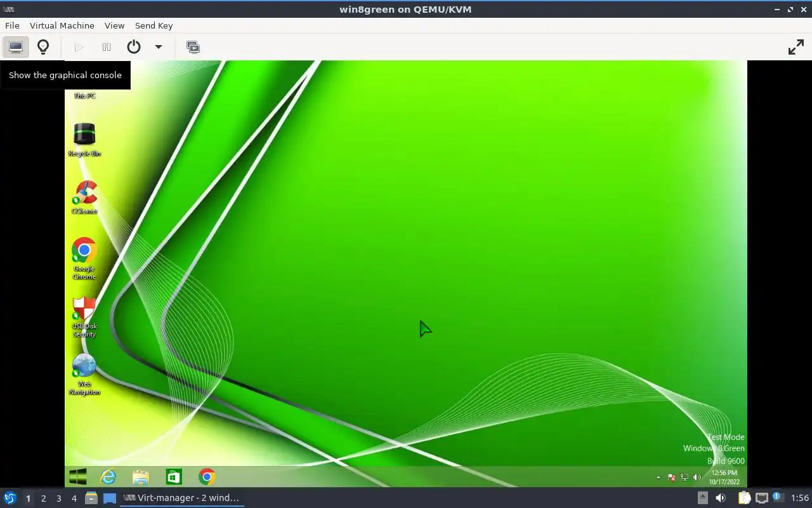Viewport: 812px width, 508px height.
Task: Launch Internet Explorer from guest taskbar
Action: [109, 477]
